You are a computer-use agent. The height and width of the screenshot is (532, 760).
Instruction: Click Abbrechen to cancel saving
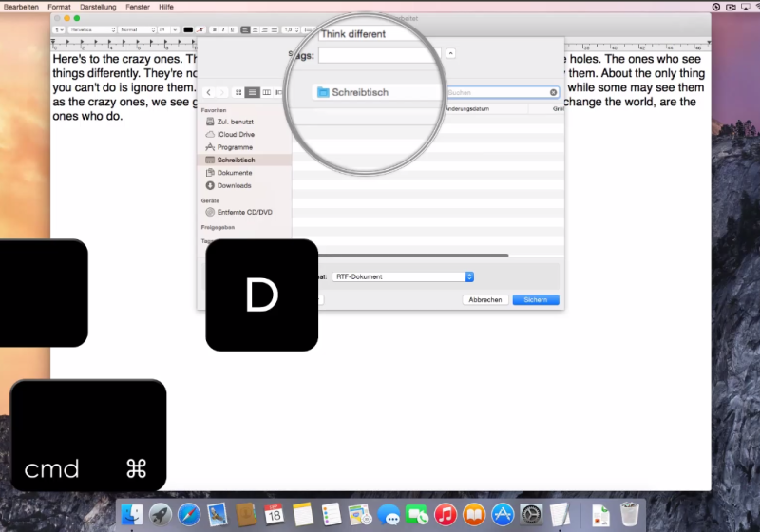[x=485, y=300]
